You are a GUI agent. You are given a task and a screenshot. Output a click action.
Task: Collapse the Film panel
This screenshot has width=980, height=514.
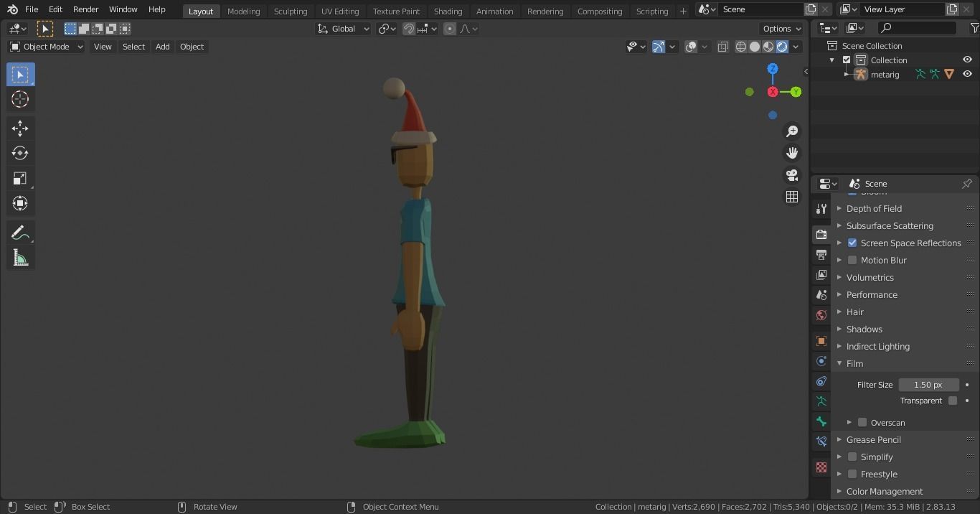point(839,364)
